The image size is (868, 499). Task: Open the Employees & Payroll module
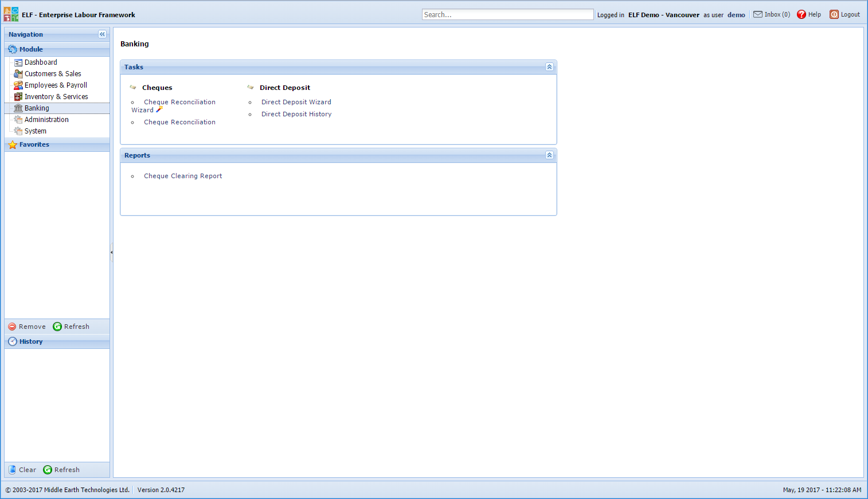click(x=55, y=85)
